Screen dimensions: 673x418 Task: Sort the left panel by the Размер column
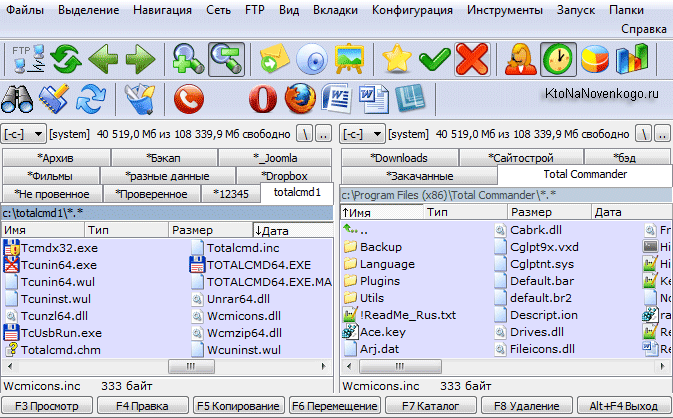210,230
